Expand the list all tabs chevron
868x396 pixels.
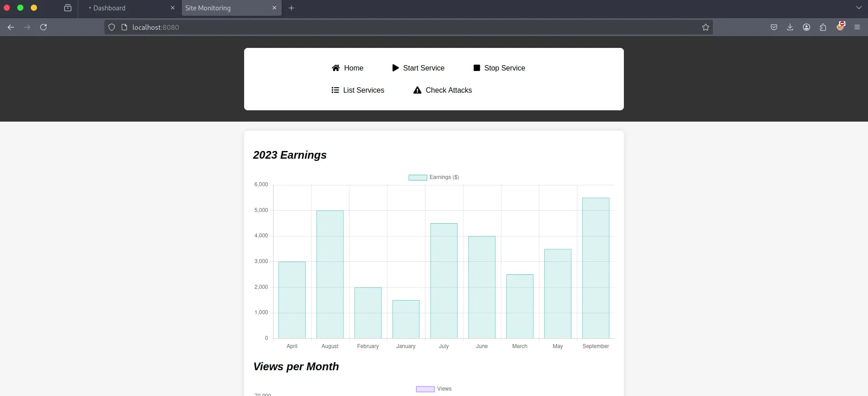859,8
